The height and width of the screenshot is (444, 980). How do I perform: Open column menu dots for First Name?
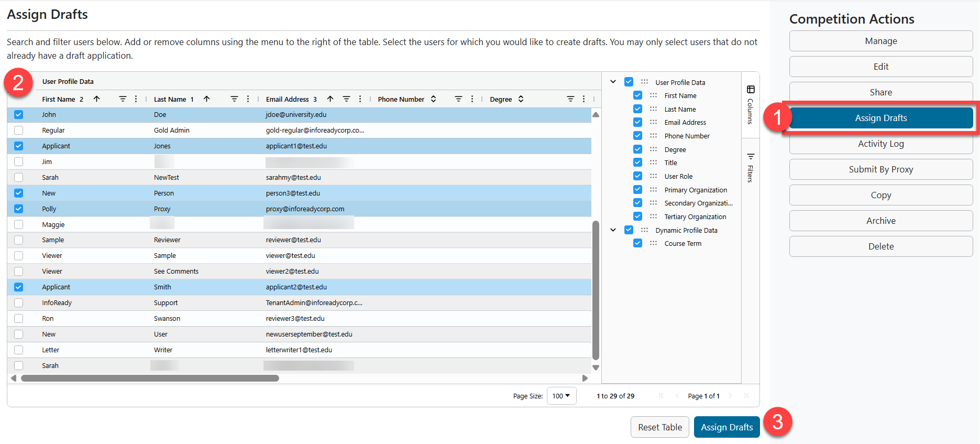pos(136,99)
